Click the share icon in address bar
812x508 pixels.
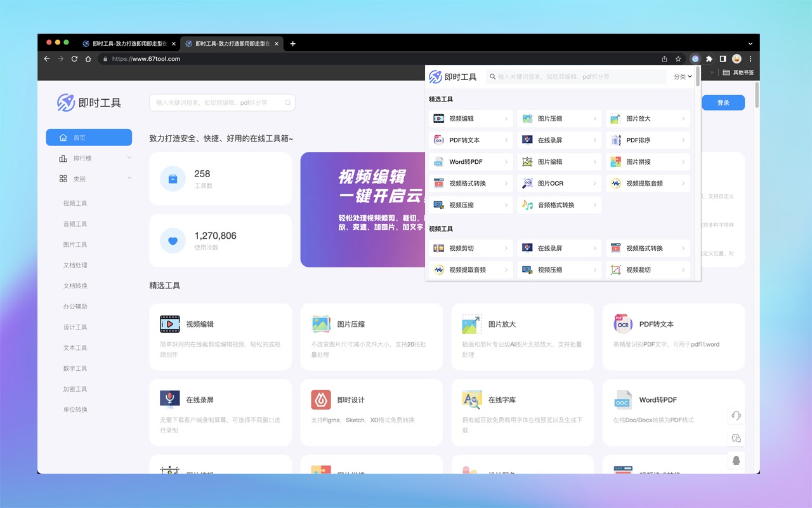click(664, 58)
